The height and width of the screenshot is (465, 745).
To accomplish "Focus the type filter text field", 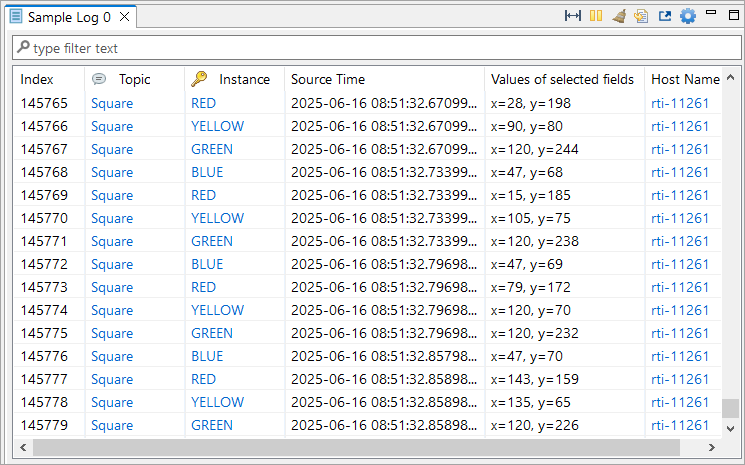I will point(376,48).
